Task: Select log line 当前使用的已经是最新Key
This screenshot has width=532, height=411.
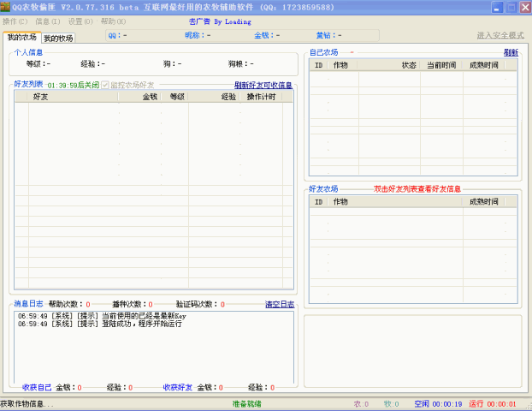Action: tap(102, 316)
